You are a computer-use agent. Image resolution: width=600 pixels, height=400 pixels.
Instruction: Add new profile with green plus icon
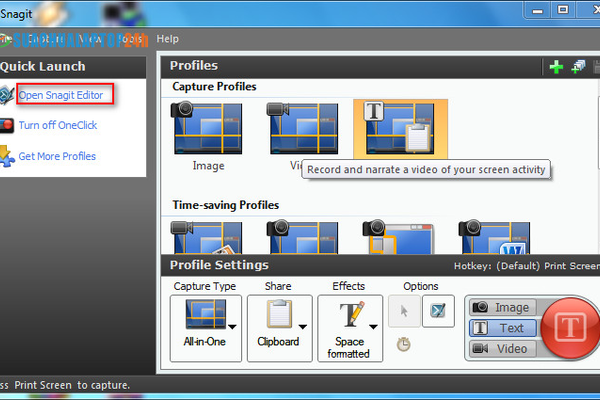tap(556, 67)
